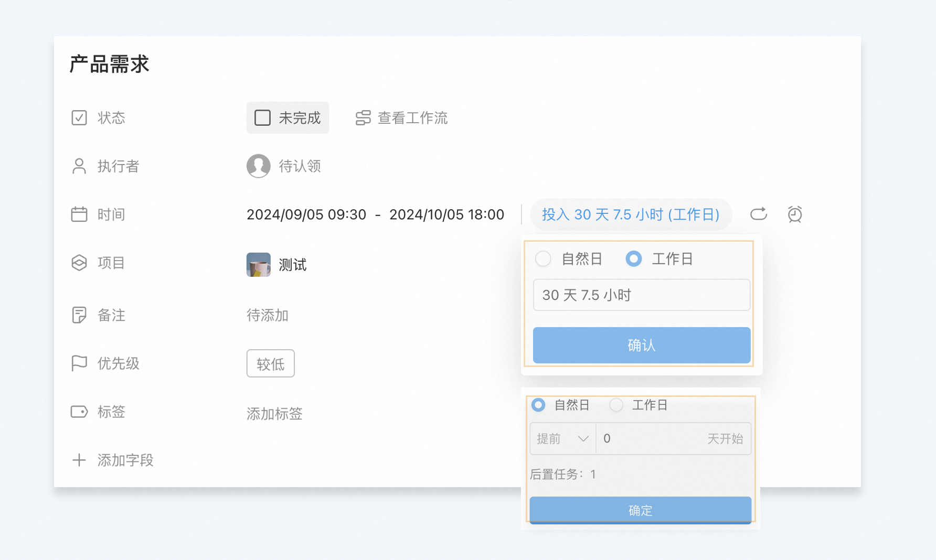Viewport: 936px width, 560px height.
Task: Click the workflow icon beside 查看工作流
Action: 363,117
